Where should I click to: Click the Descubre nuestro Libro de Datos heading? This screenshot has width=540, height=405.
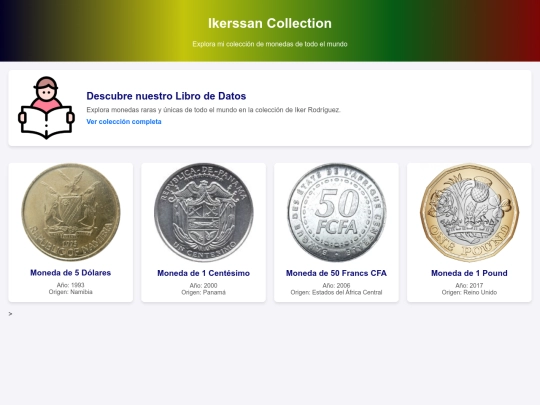166,96
